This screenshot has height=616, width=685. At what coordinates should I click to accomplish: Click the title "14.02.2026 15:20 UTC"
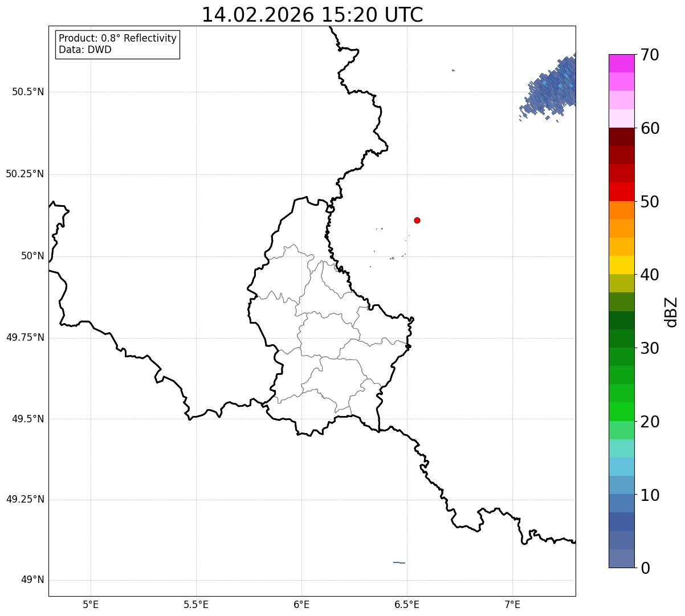312,15
